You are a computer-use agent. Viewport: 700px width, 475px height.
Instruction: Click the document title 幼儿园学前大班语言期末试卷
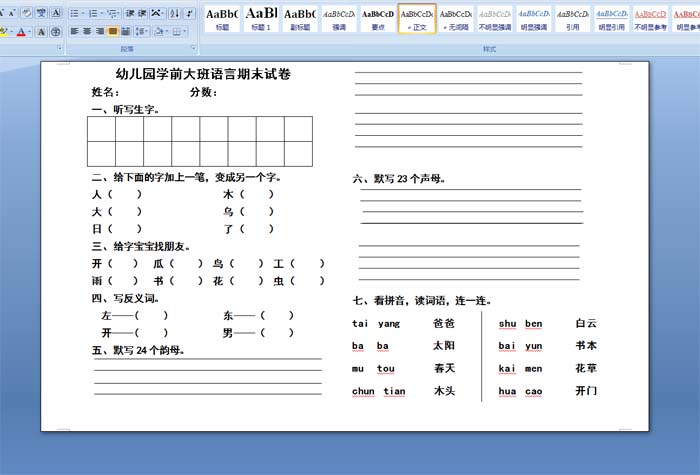point(203,74)
